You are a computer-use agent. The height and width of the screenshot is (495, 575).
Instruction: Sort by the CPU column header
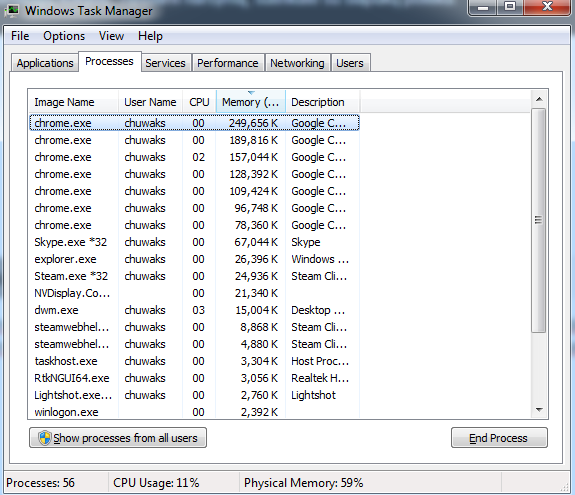coord(199,102)
